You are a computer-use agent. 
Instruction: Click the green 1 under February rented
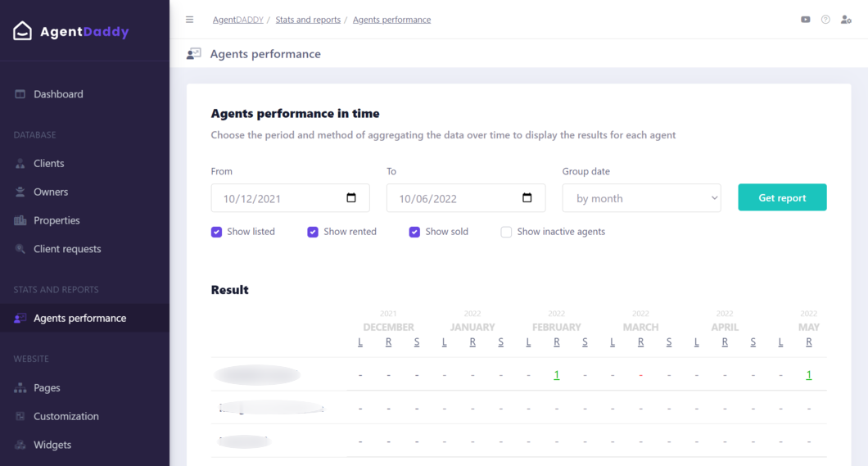(x=556, y=375)
